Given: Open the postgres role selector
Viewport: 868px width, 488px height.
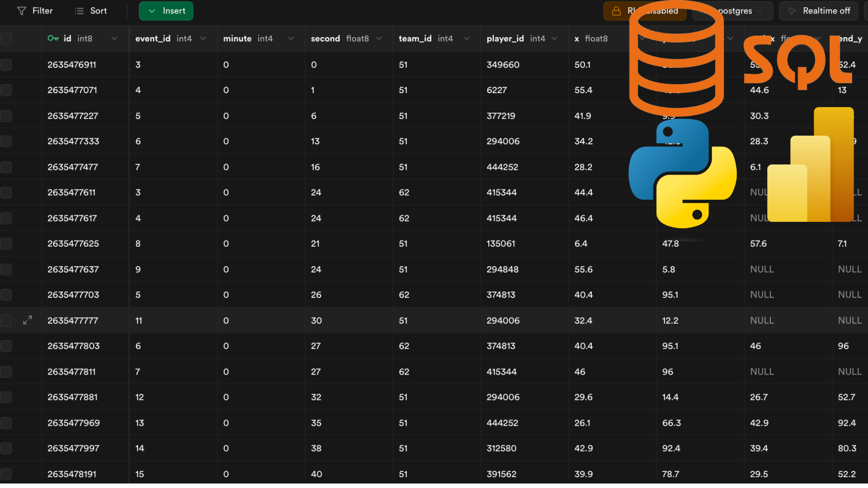Looking at the screenshot, I should pyautogui.click(x=733, y=11).
